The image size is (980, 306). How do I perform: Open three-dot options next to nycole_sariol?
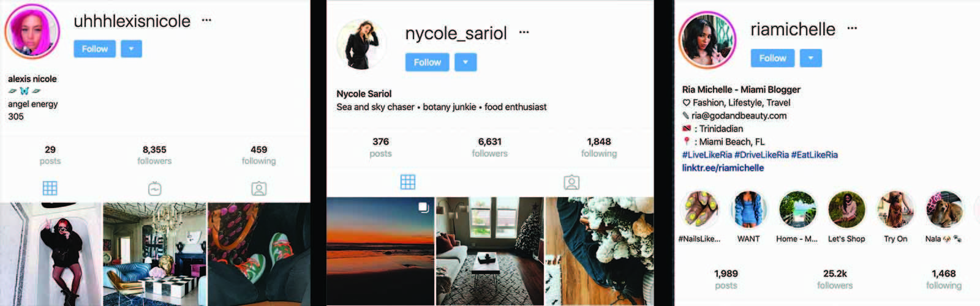tap(524, 32)
